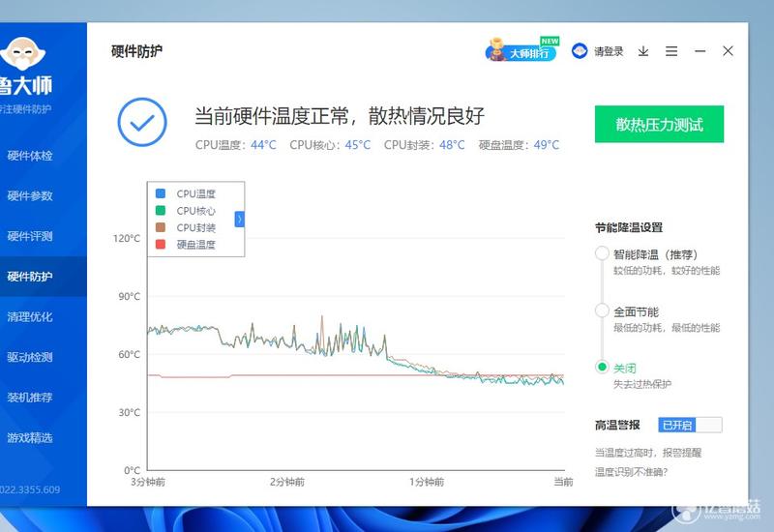Click the 硬件防护 page title
The width and height of the screenshot is (774, 532).
click(x=136, y=51)
